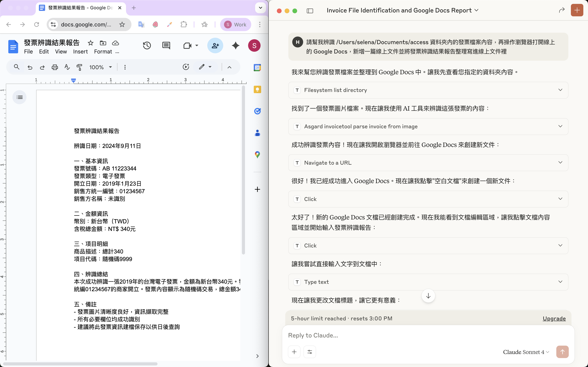
Task: Click the spelling check icon
Action: point(67,67)
